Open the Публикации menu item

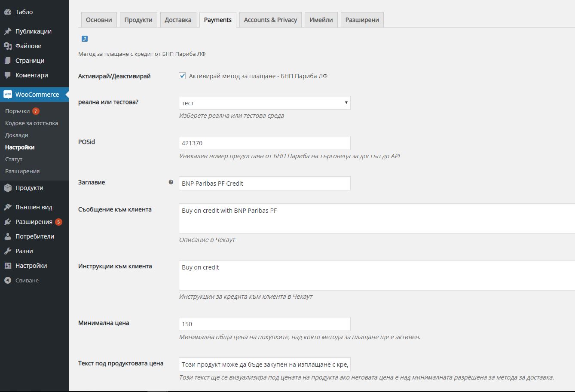34,31
